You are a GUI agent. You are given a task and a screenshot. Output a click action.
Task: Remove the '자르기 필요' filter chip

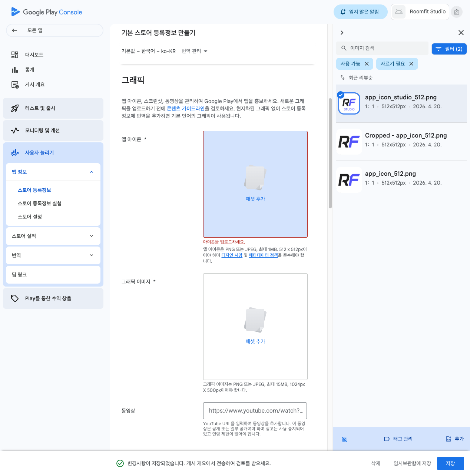pyautogui.click(x=411, y=64)
